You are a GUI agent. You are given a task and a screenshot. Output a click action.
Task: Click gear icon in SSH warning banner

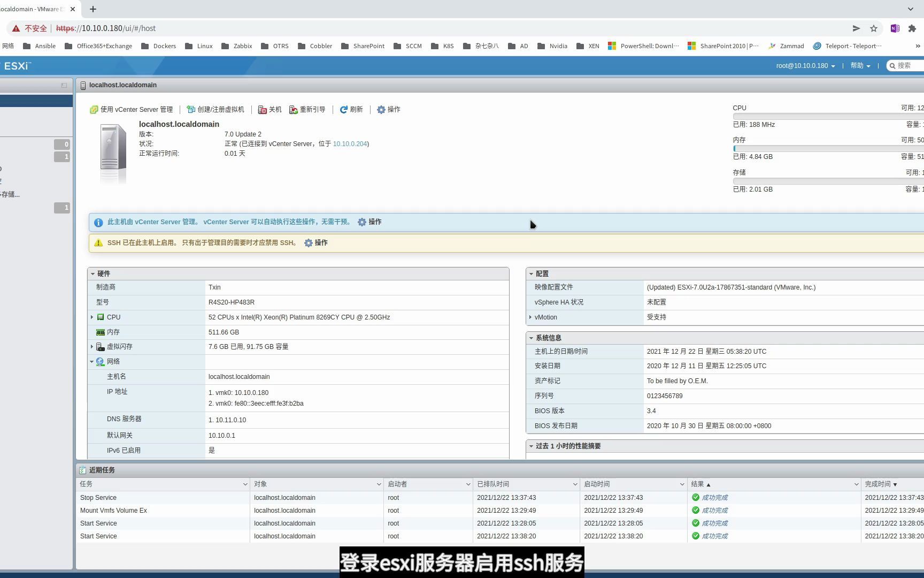click(309, 243)
